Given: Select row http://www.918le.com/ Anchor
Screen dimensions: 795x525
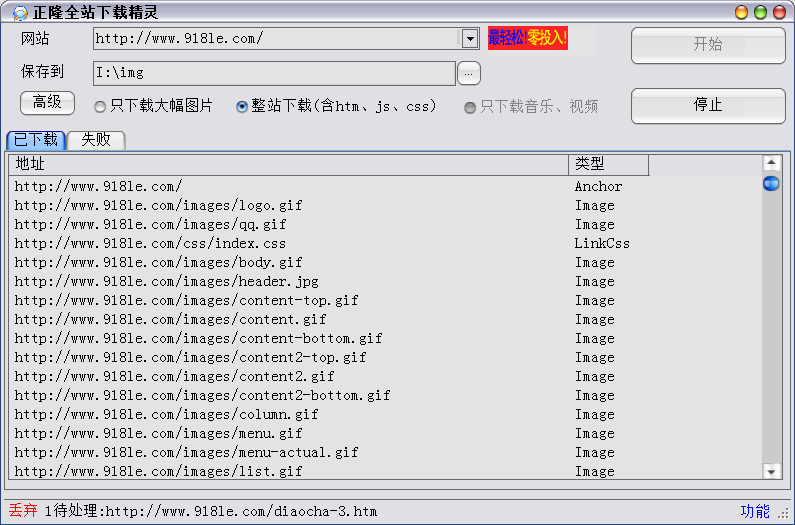Looking at the screenshot, I should (x=385, y=187).
